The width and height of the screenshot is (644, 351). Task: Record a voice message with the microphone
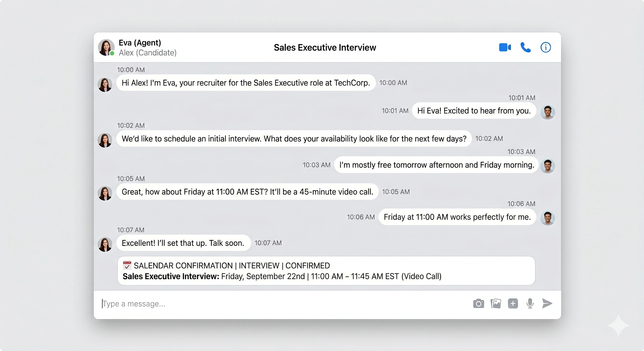pos(530,303)
